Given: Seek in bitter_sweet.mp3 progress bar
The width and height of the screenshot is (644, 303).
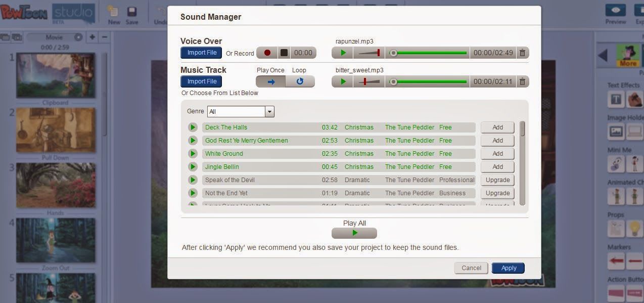Looking at the screenshot, I should (429, 81).
